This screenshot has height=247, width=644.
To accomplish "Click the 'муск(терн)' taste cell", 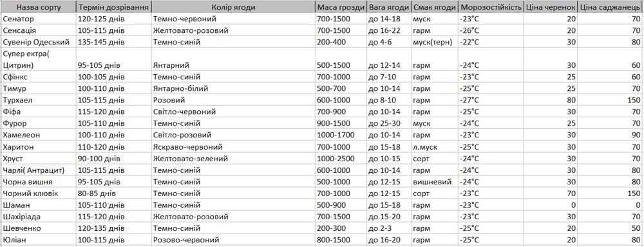I will coord(435,42).
